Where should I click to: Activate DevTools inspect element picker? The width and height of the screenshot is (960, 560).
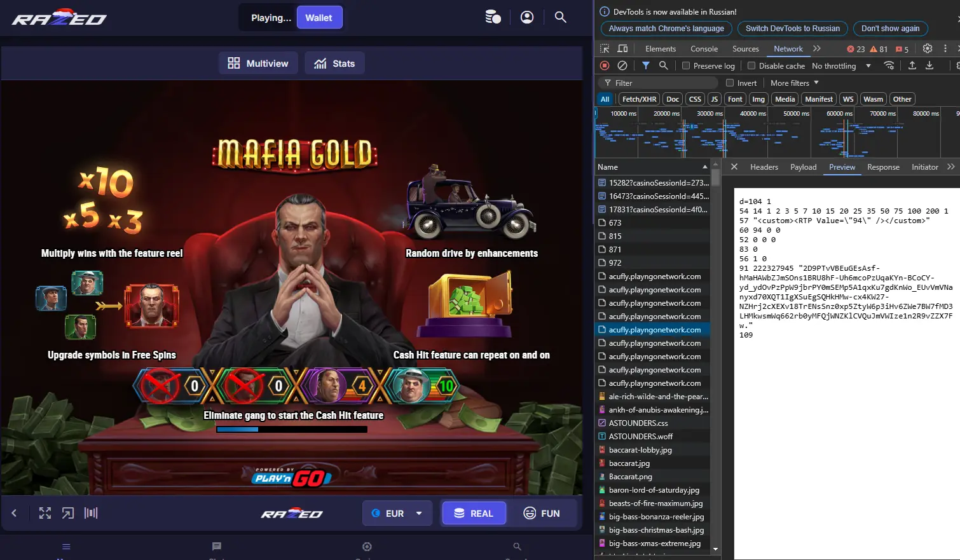(605, 49)
